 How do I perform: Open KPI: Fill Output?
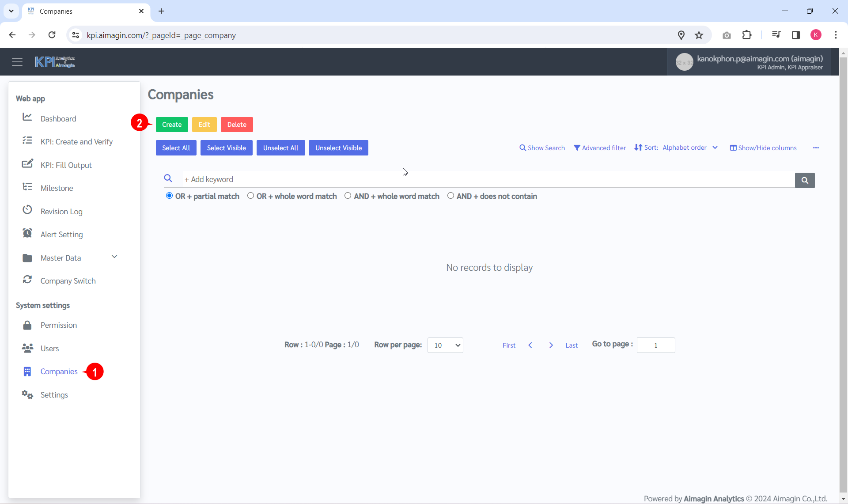(66, 165)
